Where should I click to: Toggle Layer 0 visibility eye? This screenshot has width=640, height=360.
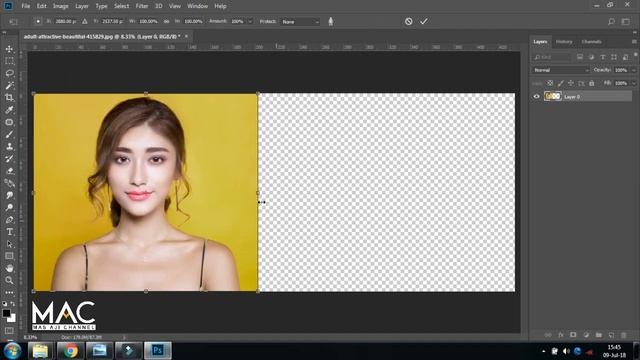537,97
